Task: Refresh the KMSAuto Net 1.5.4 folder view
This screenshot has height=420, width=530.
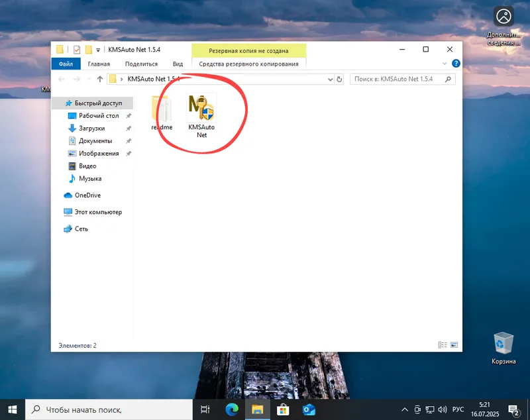Action: [x=339, y=79]
